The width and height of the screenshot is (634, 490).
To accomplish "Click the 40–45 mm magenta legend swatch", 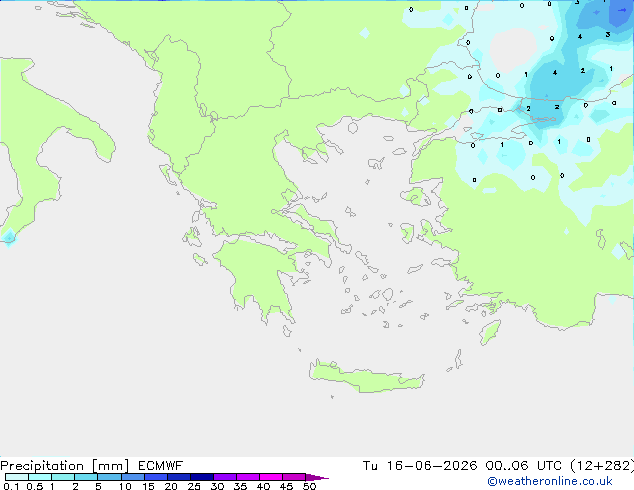I will (271, 477).
